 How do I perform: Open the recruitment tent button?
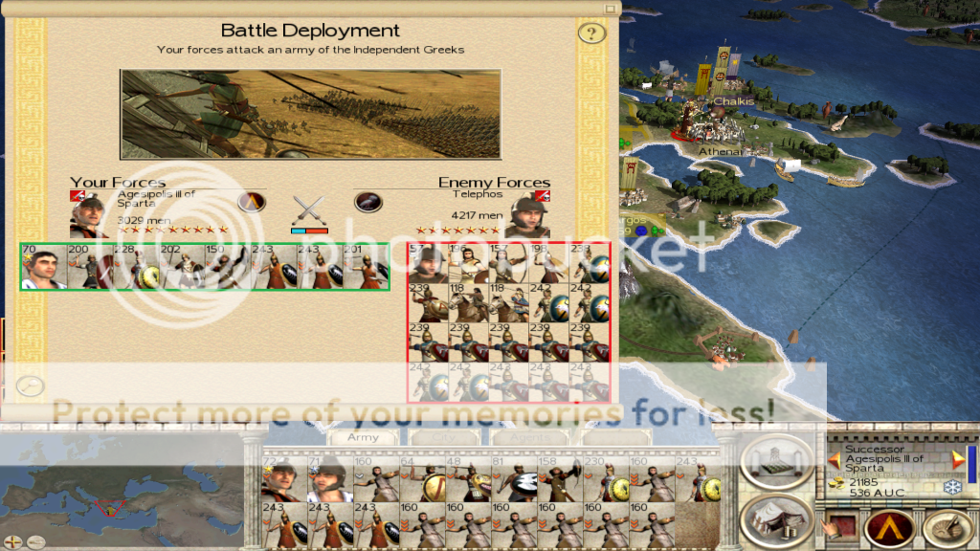pos(777,521)
